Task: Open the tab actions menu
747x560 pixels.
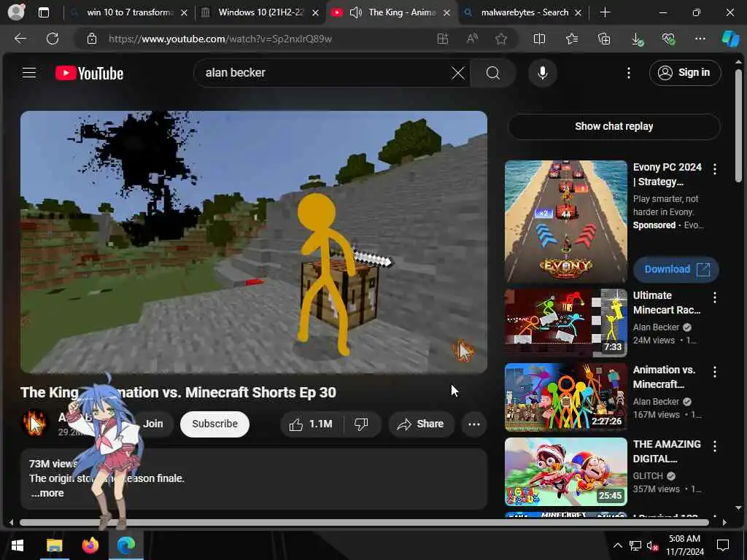Action: coord(43,12)
